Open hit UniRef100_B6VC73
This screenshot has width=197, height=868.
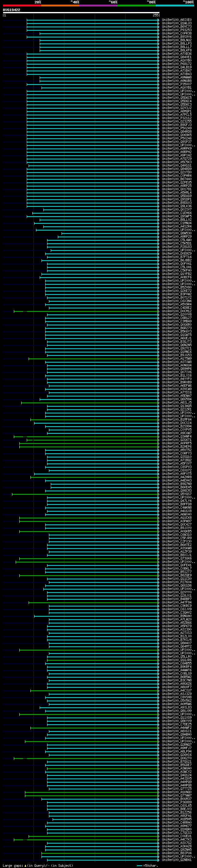pos(176,26)
